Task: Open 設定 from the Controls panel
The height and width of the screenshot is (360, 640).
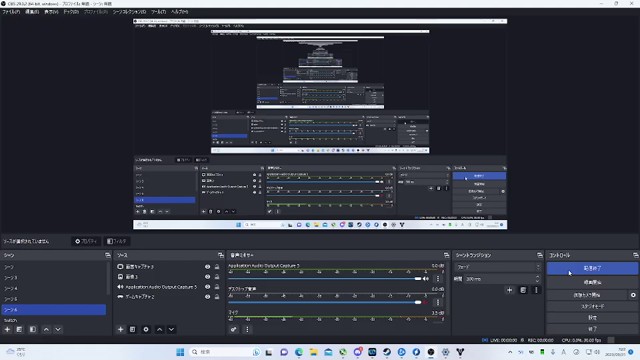Action: coord(592,318)
